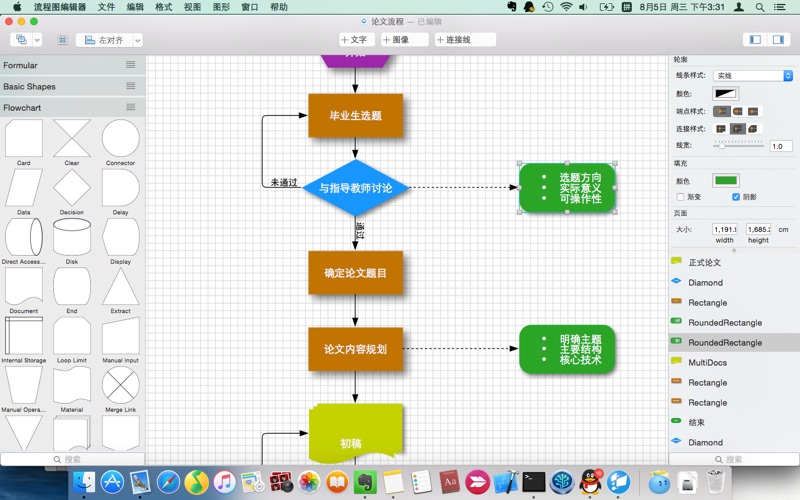This screenshot has width=800, height=500.
Task: Enable the 渐变 gradient checkbox
Action: (680, 197)
